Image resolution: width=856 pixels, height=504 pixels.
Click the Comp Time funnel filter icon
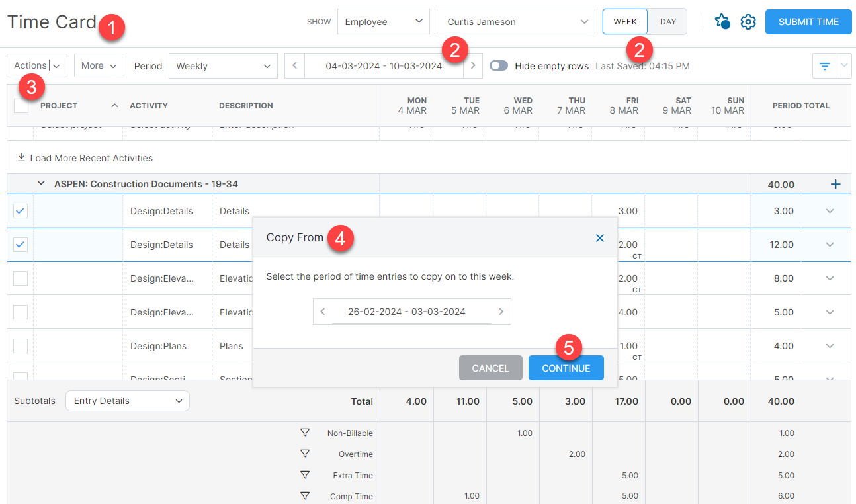tap(305, 496)
